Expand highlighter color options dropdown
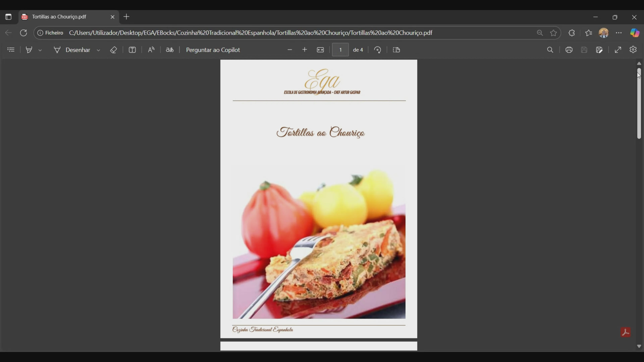 pos(40,50)
